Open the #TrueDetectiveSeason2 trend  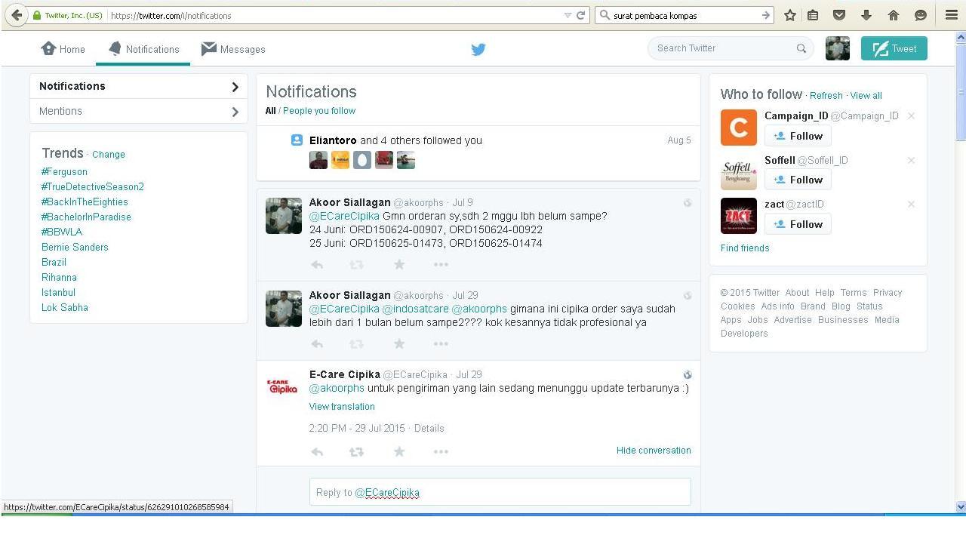(92, 186)
